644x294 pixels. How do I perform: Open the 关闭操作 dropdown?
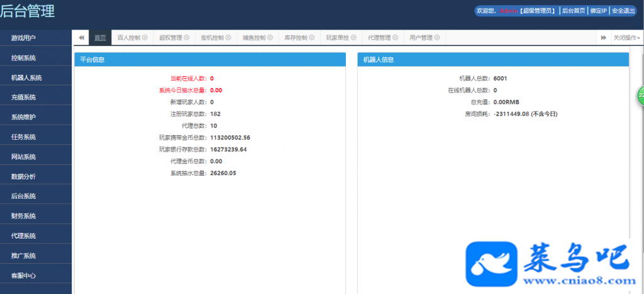click(x=626, y=37)
